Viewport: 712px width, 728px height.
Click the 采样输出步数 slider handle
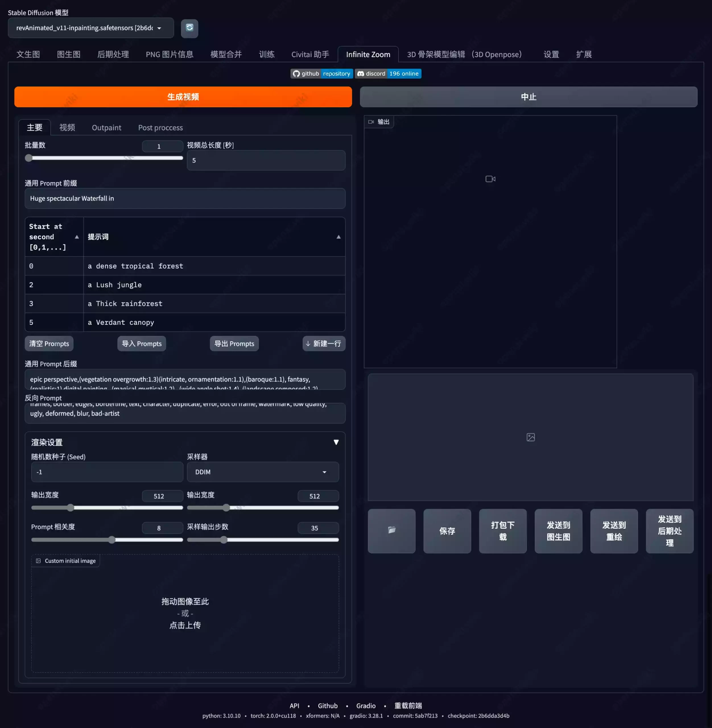(224, 539)
